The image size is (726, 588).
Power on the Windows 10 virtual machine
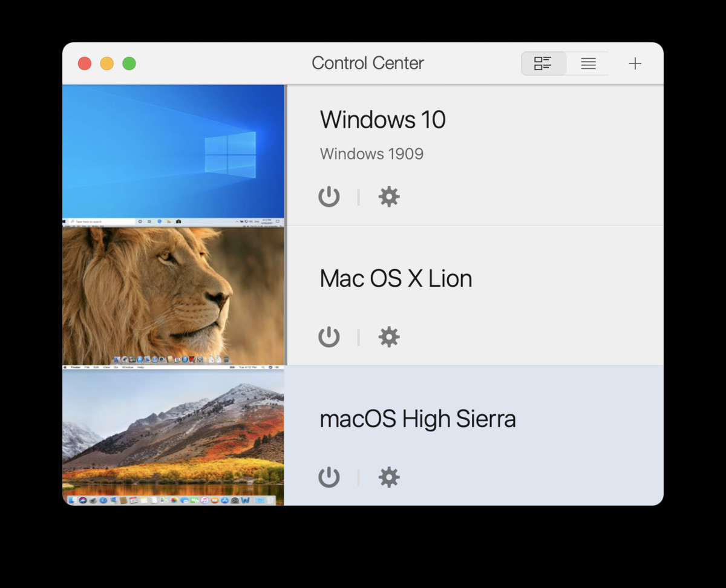[x=329, y=197]
